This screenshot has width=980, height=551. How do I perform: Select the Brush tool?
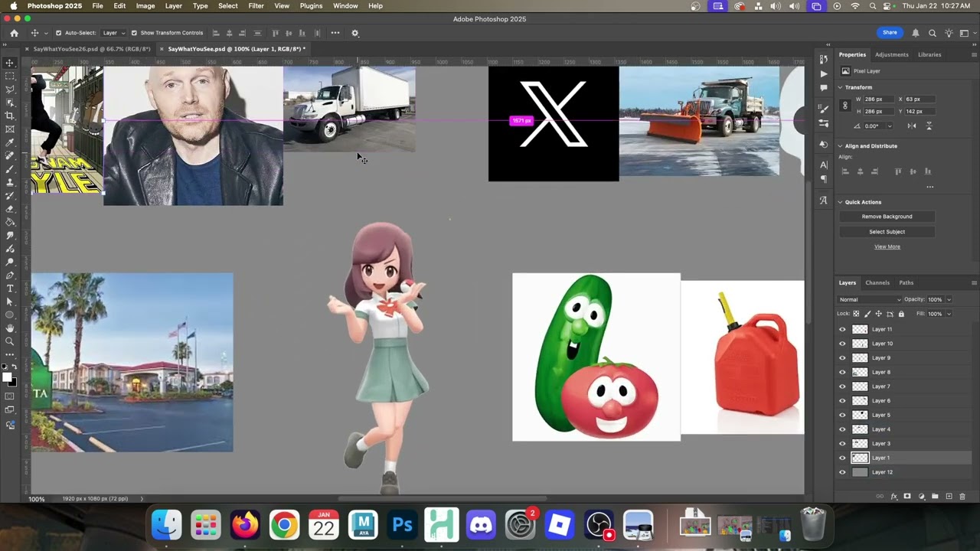(x=10, y=169)
